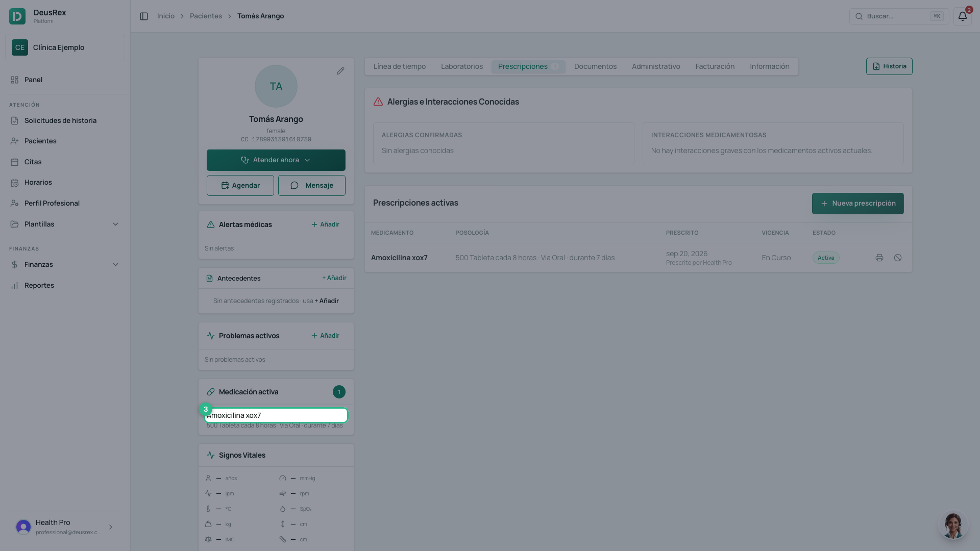Select the Prescripciones tab
The width and height of the screenshot is (980, 551).
(528, 66)
